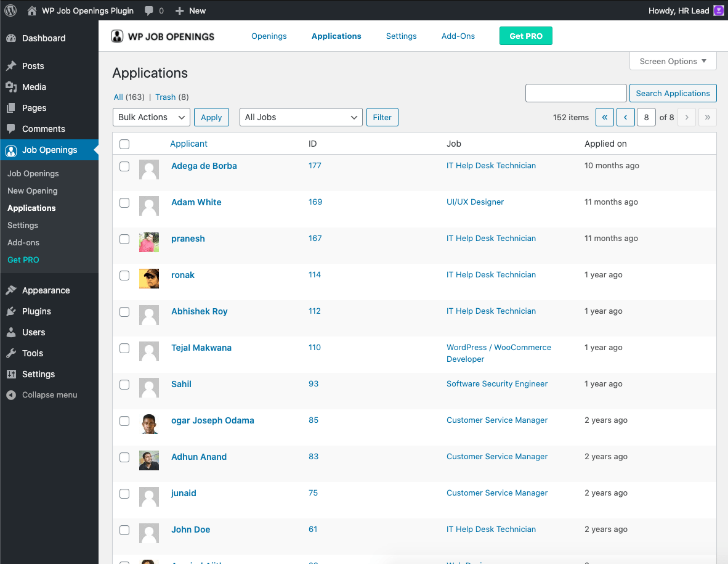Open Tejal Makwana's application
728x564 pixels.
[x=201, y=348]
